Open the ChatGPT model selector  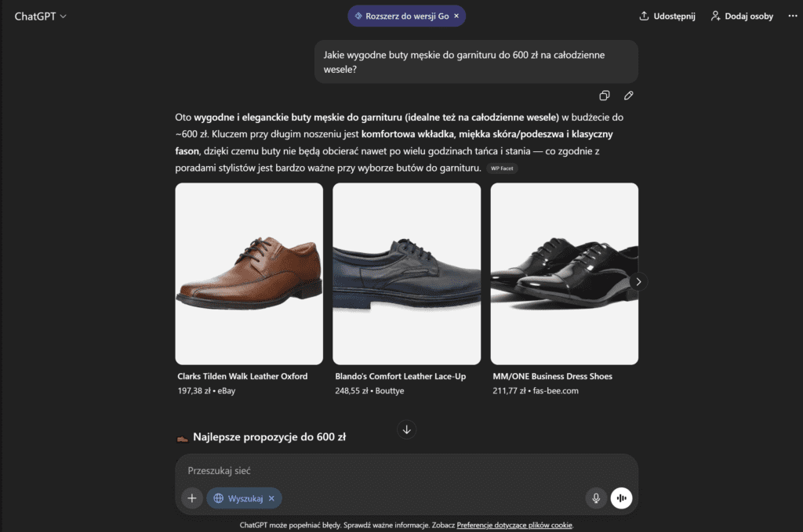(40, 16)
